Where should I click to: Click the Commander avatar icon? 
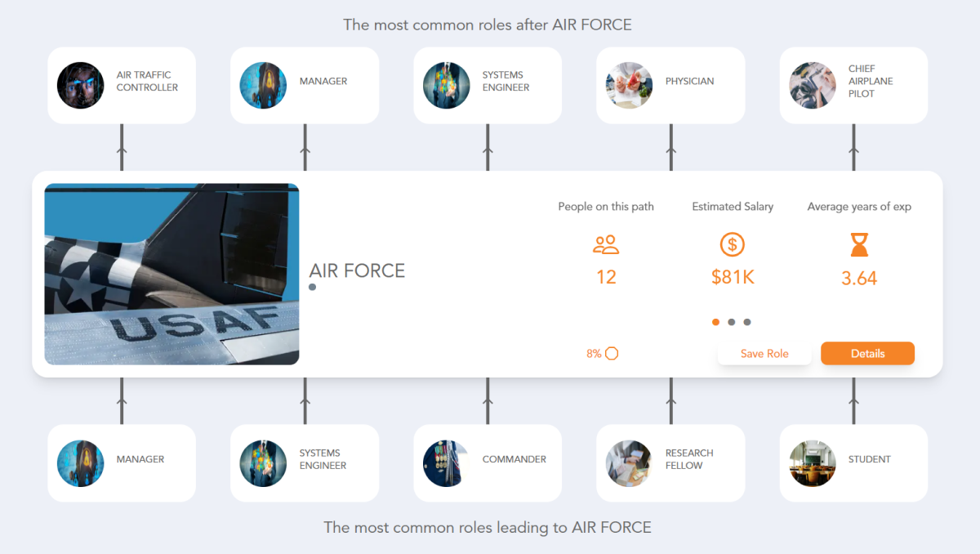click(x=446, y=462)
